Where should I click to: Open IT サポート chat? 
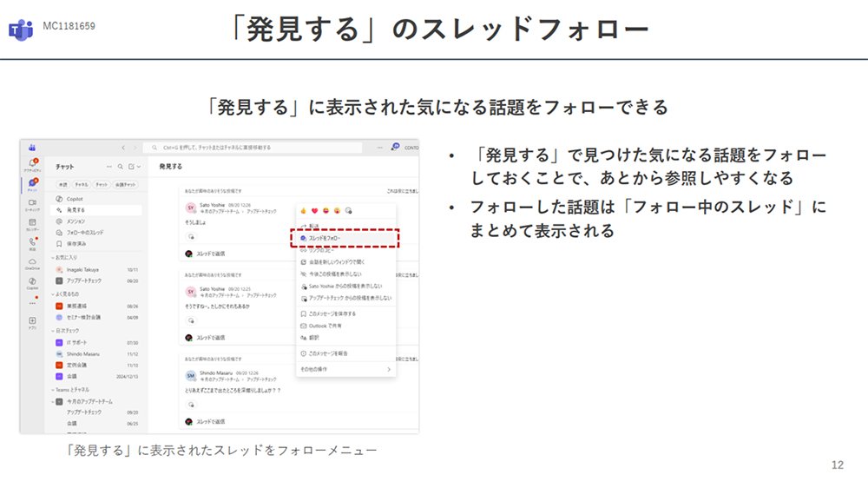click(96, 343)
